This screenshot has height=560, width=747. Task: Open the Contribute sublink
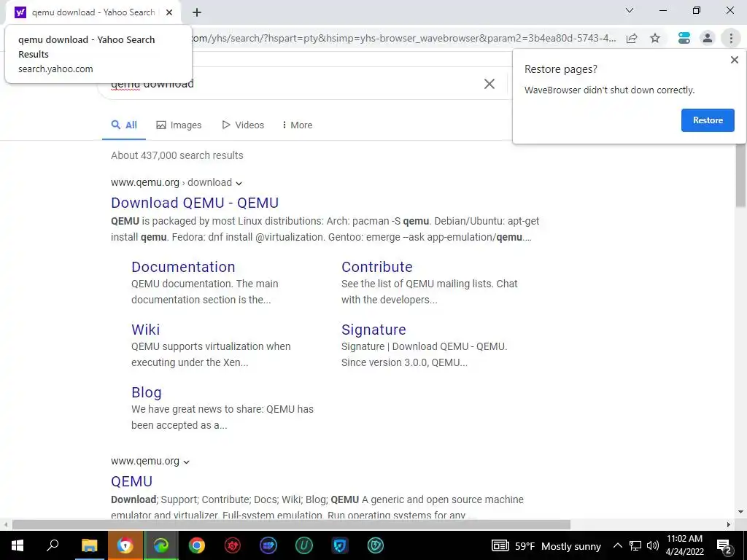click(x=377, y=267)
